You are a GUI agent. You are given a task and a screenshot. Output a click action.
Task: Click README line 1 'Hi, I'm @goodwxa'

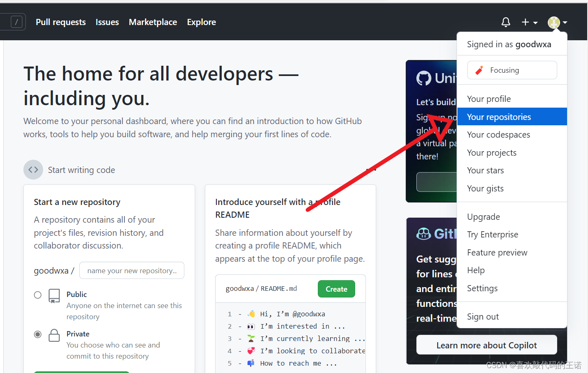(x=292, y=314)
